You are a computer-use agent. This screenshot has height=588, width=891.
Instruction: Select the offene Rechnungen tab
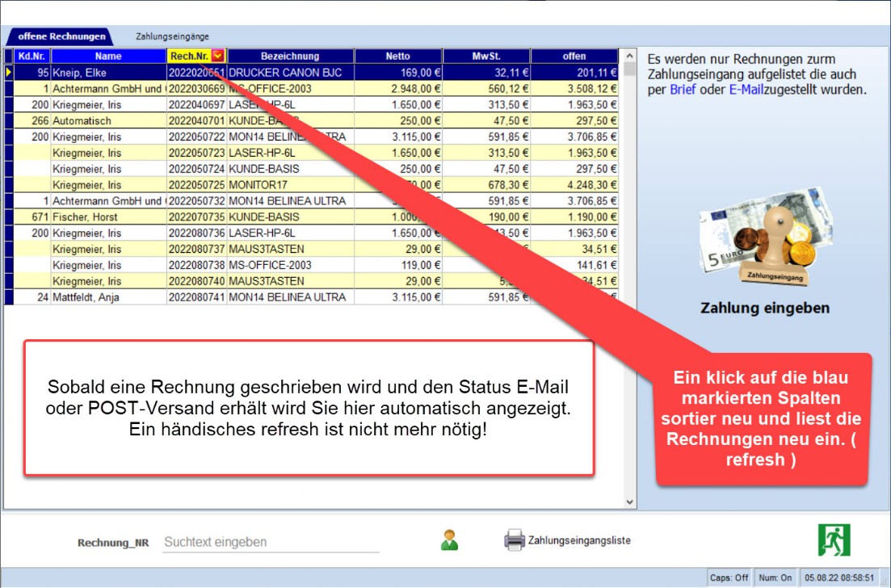(61, 36)
